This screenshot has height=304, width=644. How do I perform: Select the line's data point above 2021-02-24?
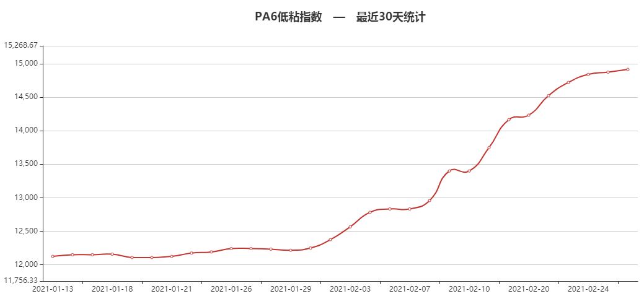click(x=588, y=75)
